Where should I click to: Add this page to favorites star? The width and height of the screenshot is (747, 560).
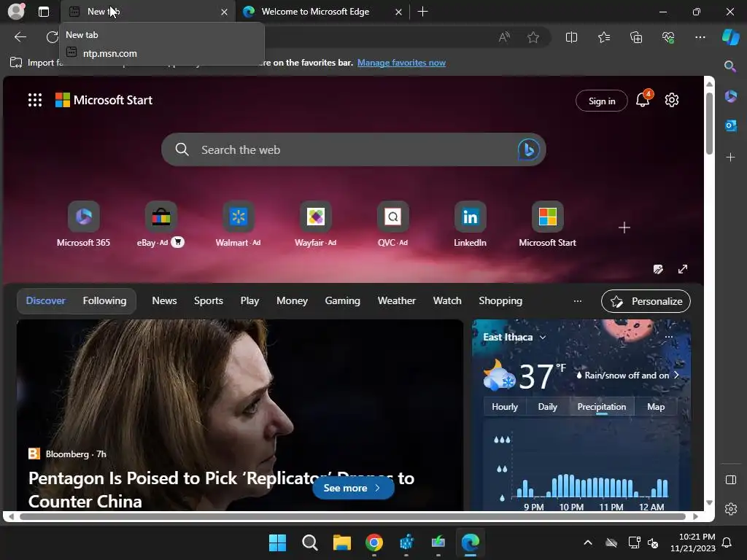coord(533,37)
